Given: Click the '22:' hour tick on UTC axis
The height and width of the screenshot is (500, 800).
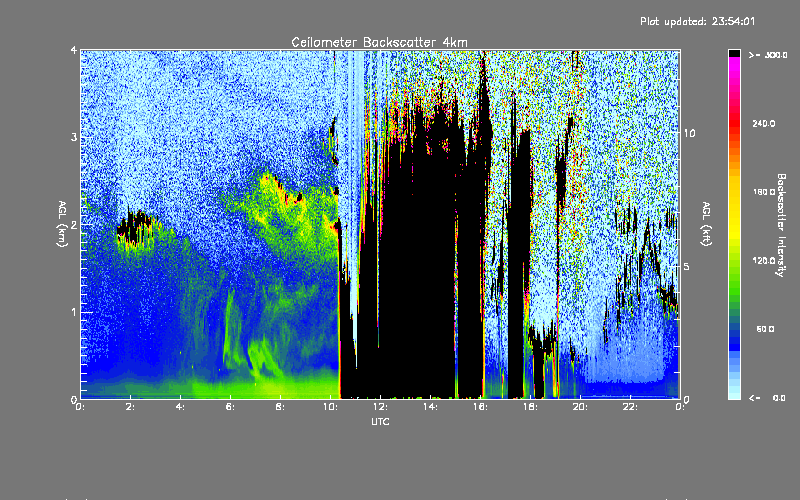Looking at the screenshot, I should (x=630, y=407).
